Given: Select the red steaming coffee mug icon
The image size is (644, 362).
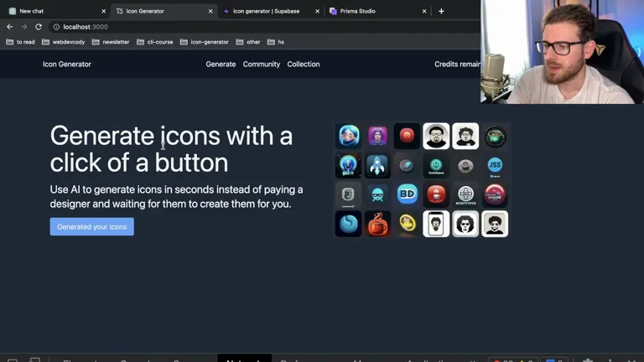Looking at the screenshot, I should [377, 224].
